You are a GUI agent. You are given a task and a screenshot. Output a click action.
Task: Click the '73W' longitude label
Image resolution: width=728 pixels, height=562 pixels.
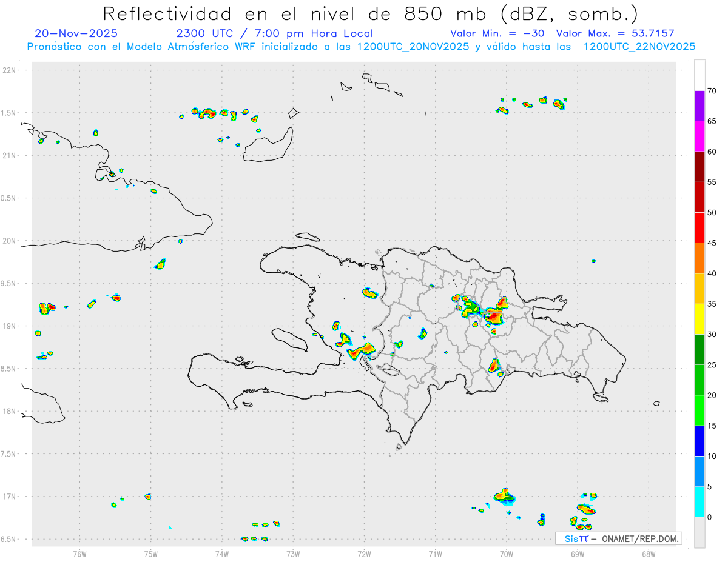[x=293, y=554]
